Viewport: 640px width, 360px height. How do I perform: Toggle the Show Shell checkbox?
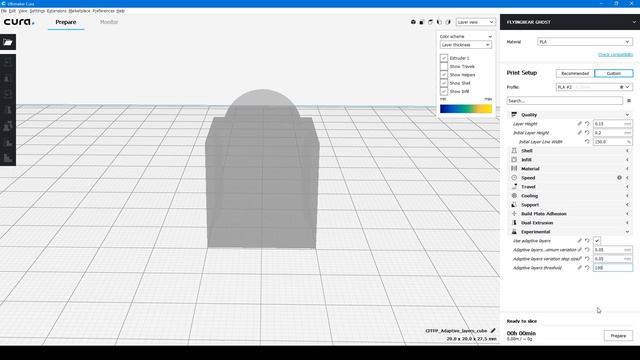coord(444,83)
